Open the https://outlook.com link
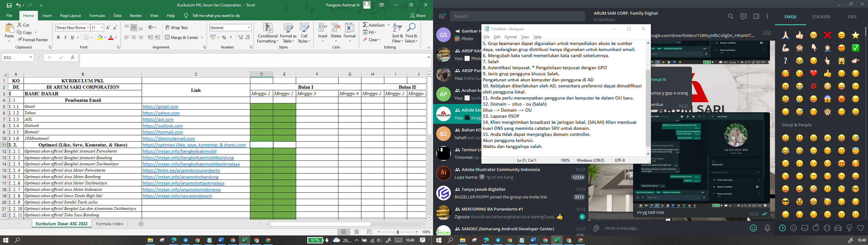868x245 pixels. 163,126
